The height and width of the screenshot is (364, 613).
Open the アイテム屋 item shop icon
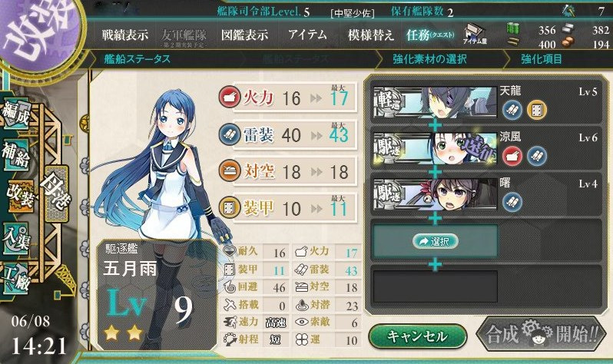[475, 35]
